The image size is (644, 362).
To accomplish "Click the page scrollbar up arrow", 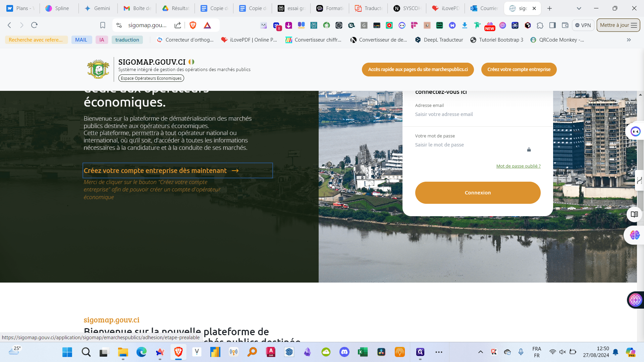I will (640, 95).
